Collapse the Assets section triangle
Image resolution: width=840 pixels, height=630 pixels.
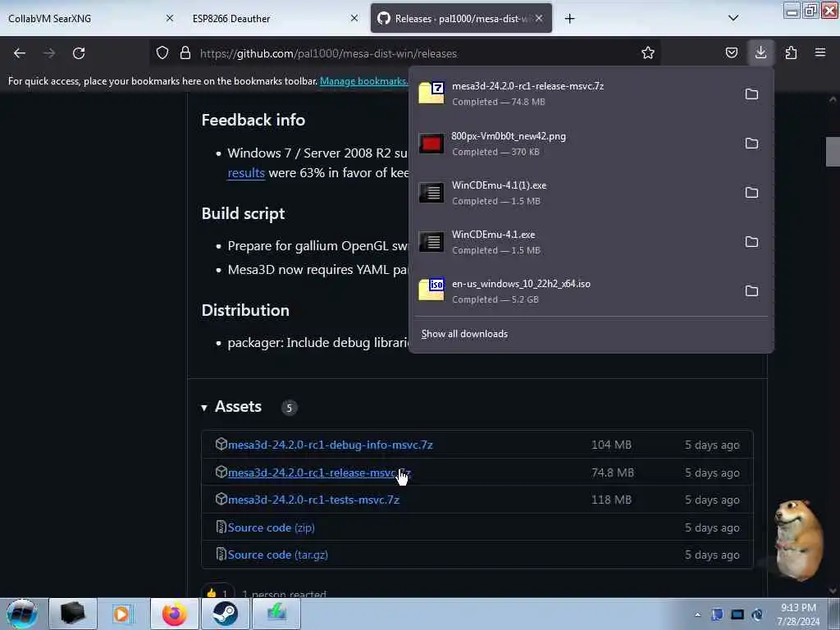pyautogui.click(x=204, y=408)
